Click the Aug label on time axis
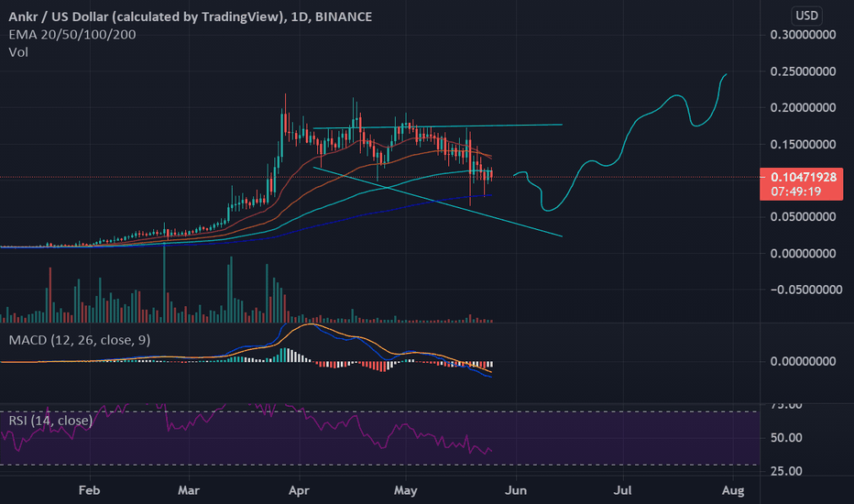The height and width of the screenshot is (504, 854). click(x=733, y=490)
